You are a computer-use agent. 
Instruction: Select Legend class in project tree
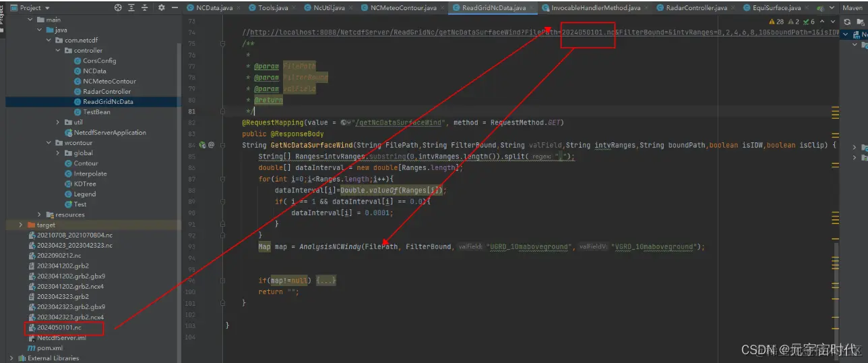pos(80,194)
